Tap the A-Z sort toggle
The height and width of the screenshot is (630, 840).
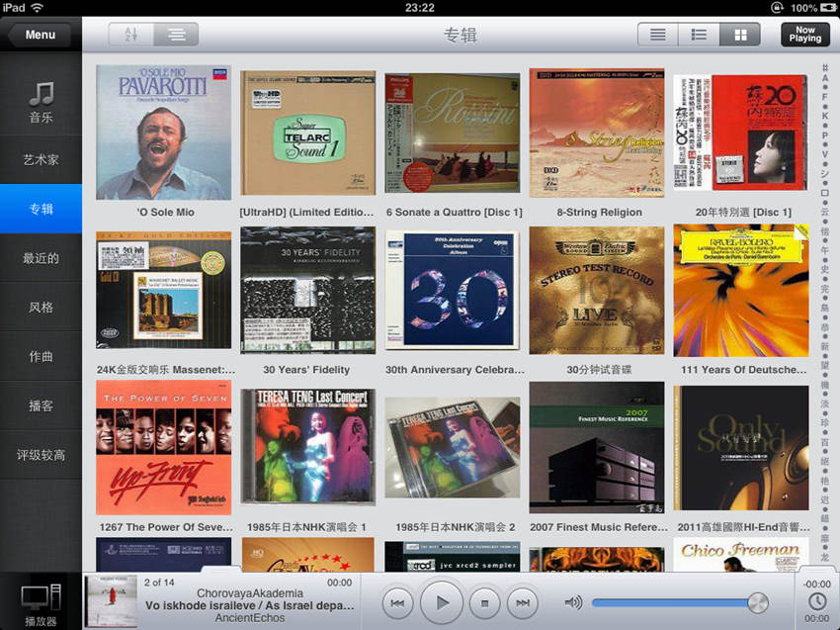(x=131, y=35)
